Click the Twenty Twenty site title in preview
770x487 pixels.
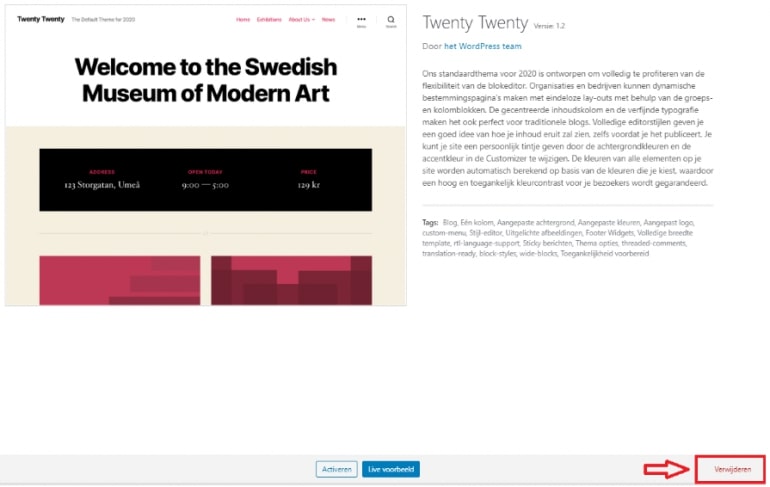point(35,19)
